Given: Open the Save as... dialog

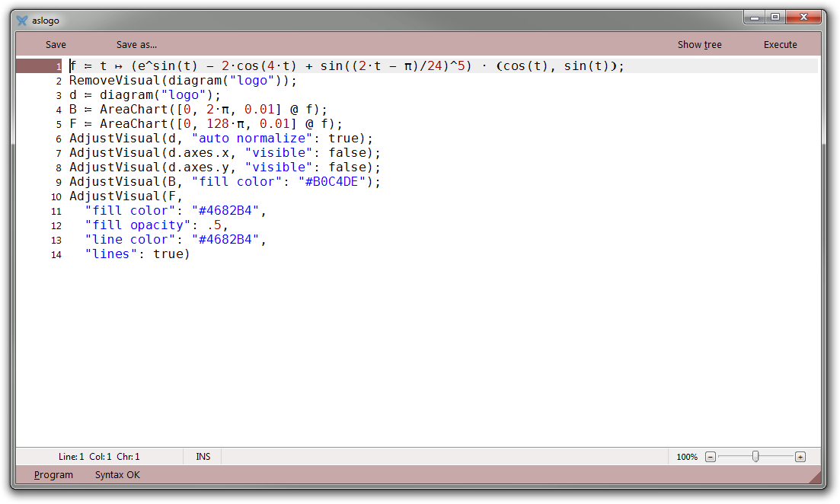Looking at the screenshot, I should 136,45.
